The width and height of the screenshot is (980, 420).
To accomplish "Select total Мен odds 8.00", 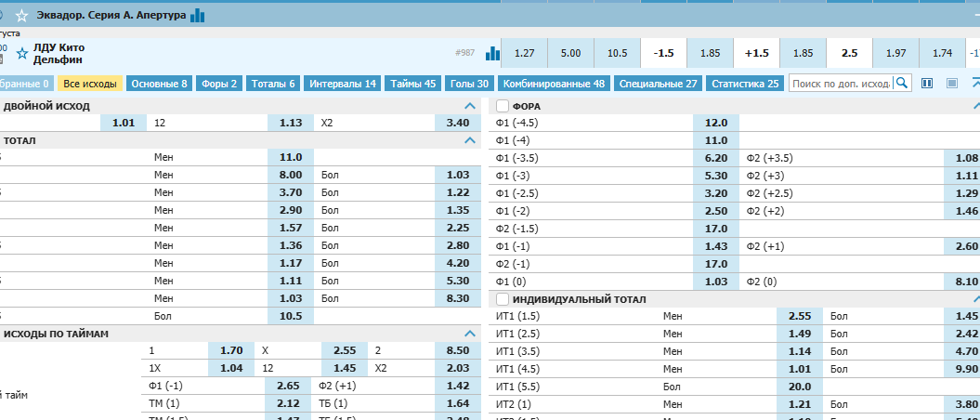I will pyautogui.click(x=291, y=175).
